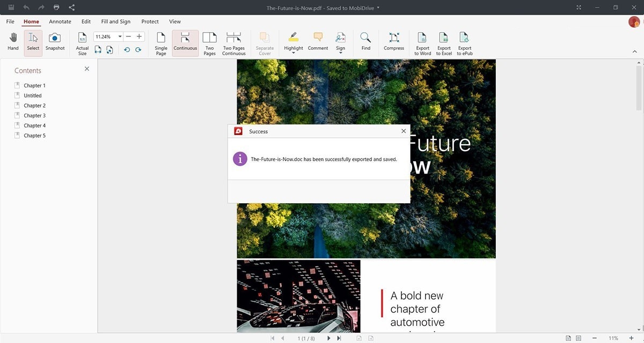Screen dimensions: 644x343
Task: Export document to ePub
Action: 465,44
